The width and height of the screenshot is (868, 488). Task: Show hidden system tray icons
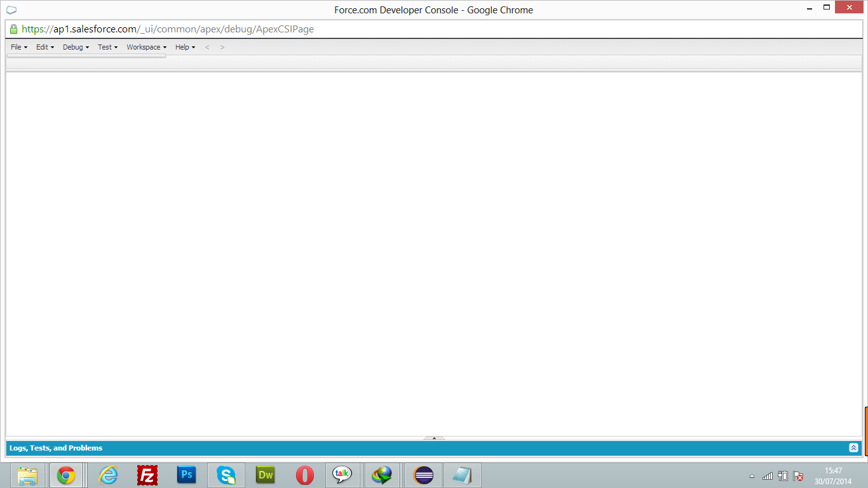coord(752,476)
